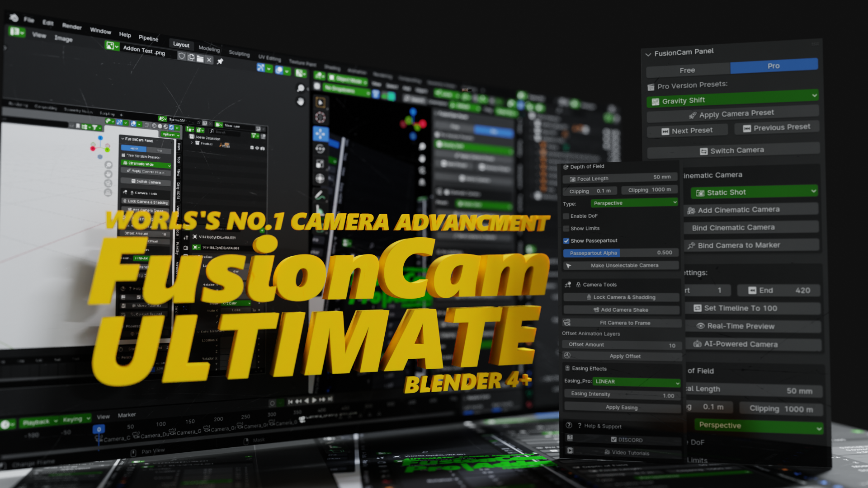Jump to timeline start with playback control
The image size is (868, 488).
(x=291, y=402)
